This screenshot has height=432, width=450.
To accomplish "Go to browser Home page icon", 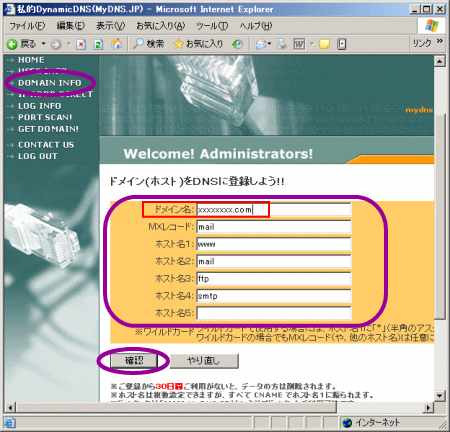I will 116,44.
